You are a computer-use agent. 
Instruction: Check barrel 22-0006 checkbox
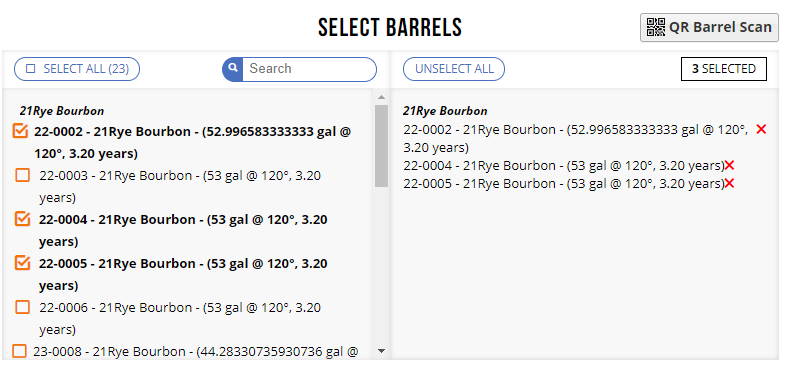pos(23,306)
